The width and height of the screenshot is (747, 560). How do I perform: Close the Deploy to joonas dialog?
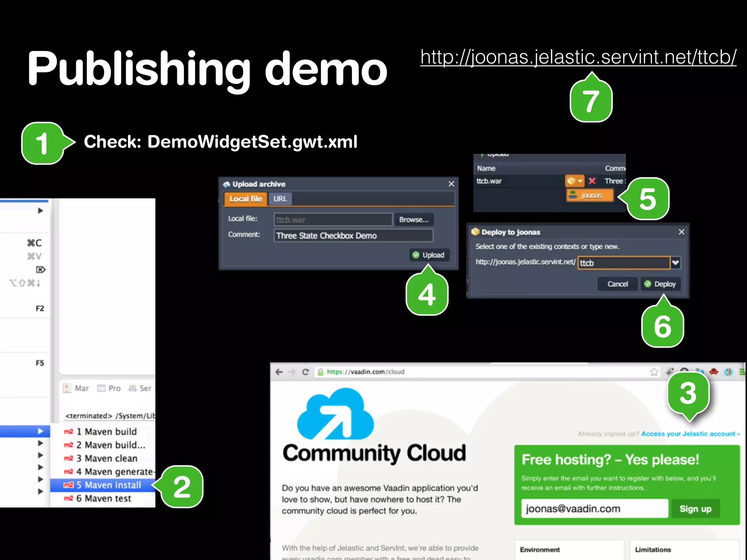[x=681, y=232]
